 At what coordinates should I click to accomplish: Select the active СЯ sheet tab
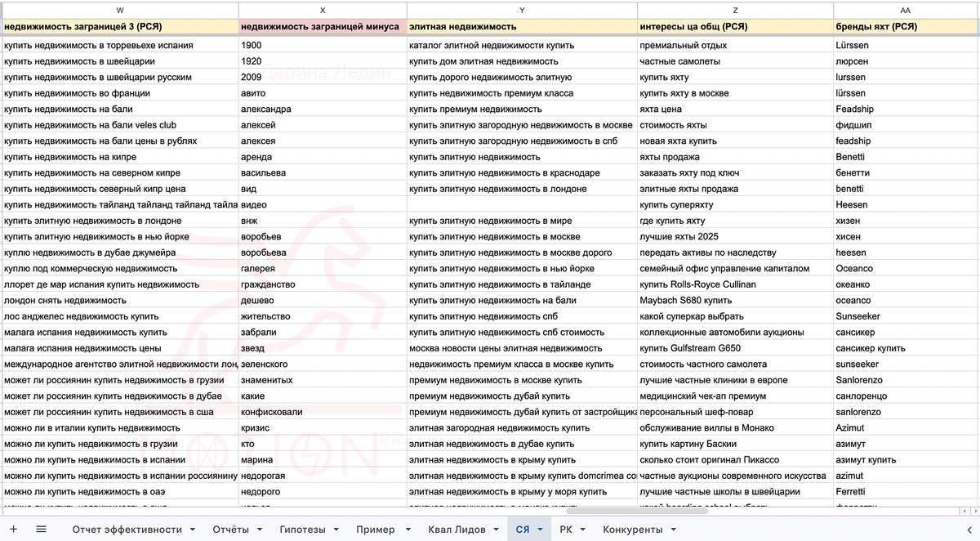(x=523, y=530)
